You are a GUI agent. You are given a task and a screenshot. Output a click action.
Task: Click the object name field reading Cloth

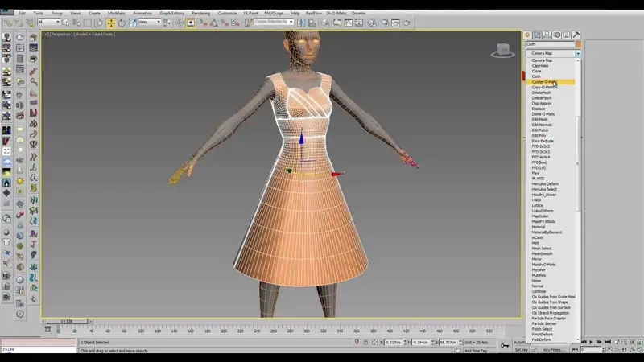[x=550, y=44]
